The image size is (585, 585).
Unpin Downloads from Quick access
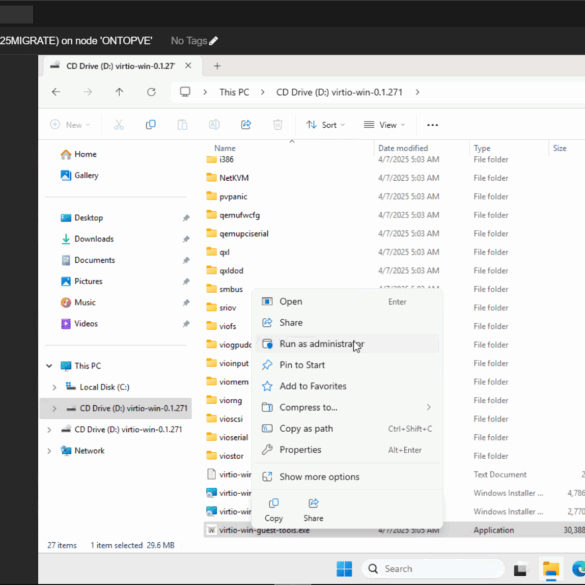click(x=186, y=239)
